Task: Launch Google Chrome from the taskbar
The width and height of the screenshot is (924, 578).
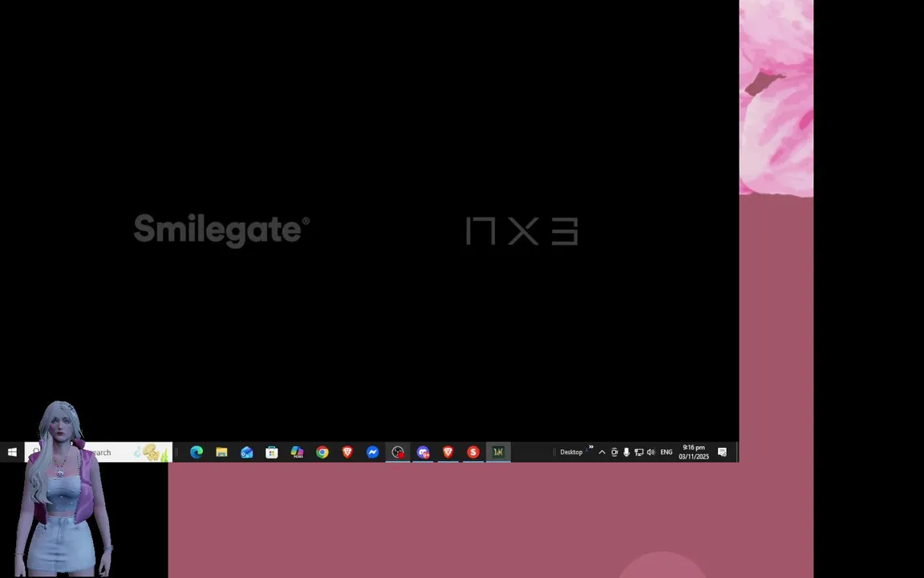Action: tap(322, 453)
